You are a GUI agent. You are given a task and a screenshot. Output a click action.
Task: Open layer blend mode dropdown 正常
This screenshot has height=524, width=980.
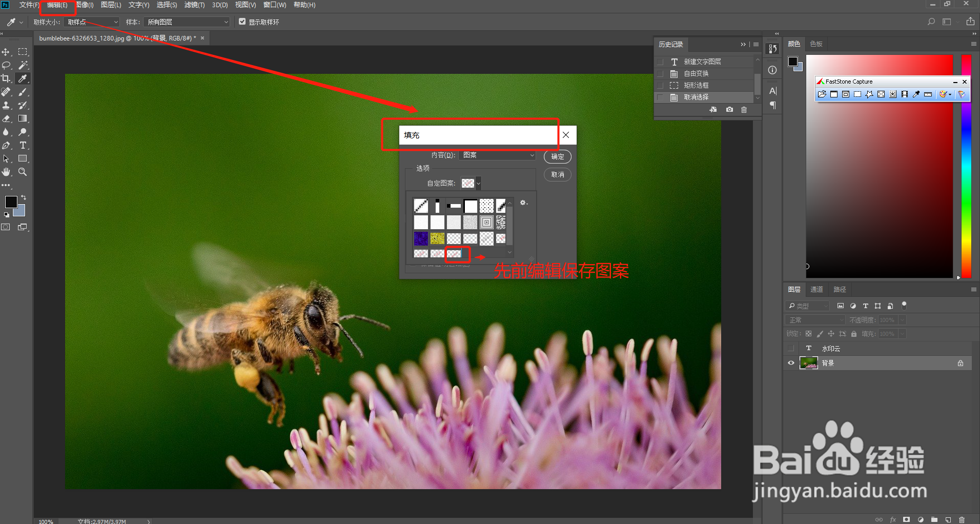click(815, 320)
